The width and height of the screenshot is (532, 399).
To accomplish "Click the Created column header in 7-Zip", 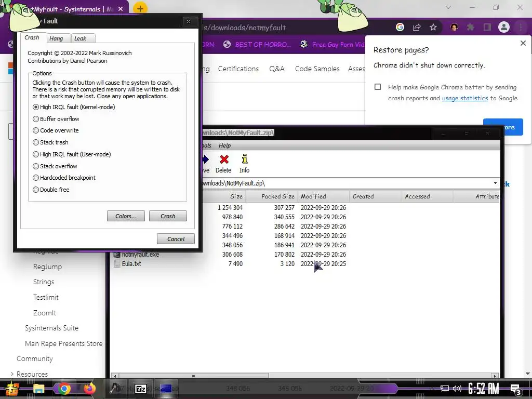I will click(x=375, y=196).
